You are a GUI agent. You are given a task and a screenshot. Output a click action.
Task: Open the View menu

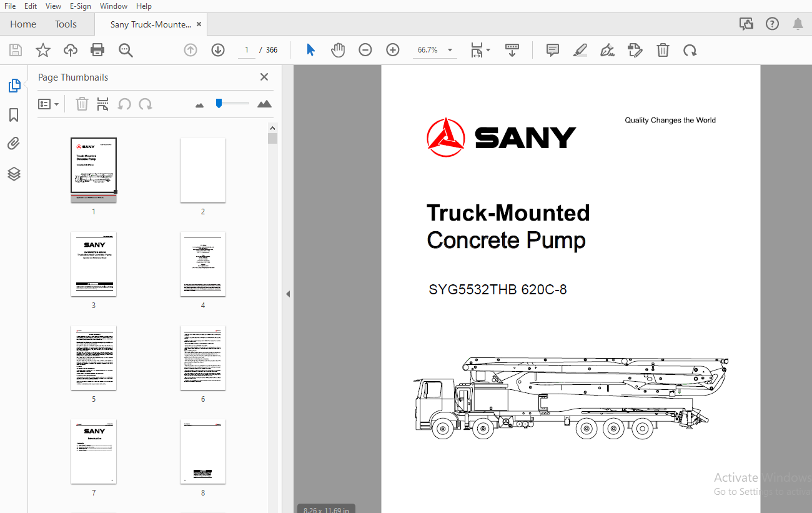click(x=54, y=6)
